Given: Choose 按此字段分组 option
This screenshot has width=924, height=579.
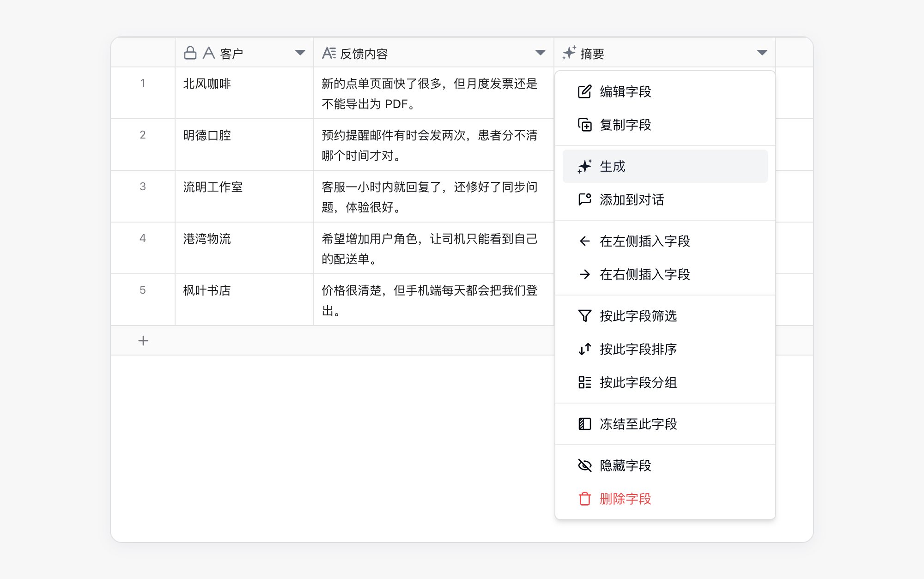Looking at the screenshot, I should coord(665,382).
